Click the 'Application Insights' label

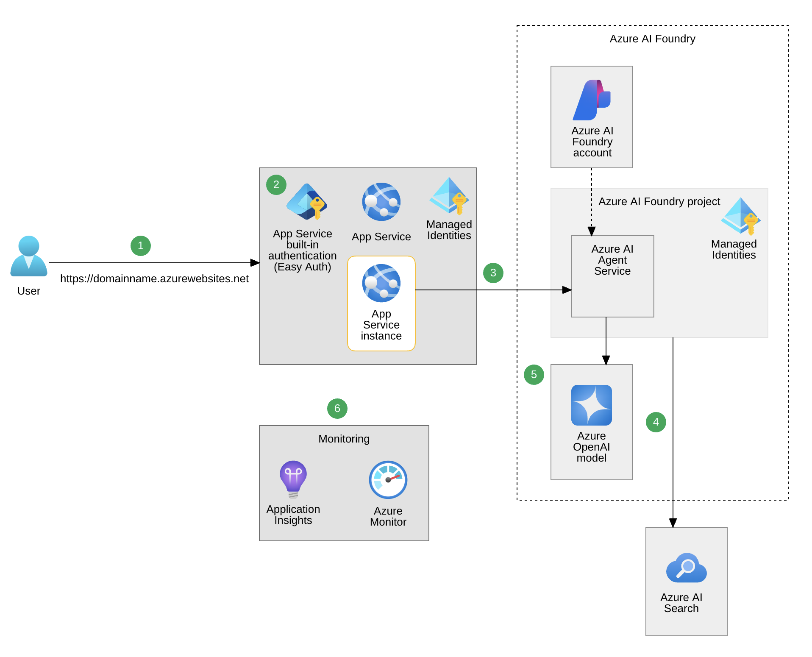tap(293, 515)
